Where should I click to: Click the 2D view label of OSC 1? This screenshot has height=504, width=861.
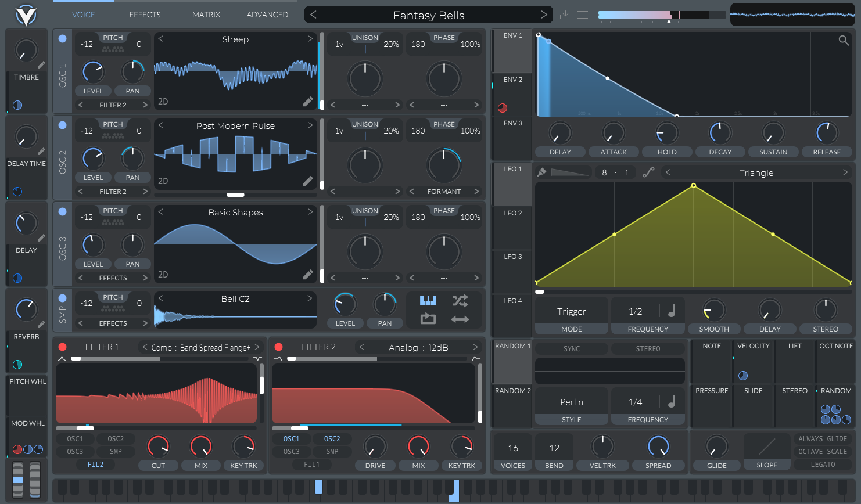163,102
